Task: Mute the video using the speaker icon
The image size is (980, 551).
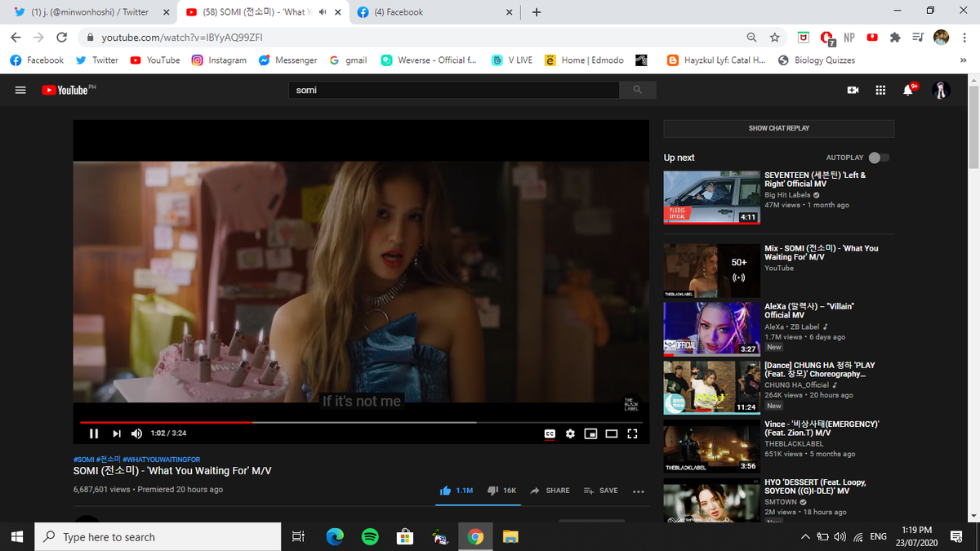Action: pyautogui.click(x=136, y=433)
